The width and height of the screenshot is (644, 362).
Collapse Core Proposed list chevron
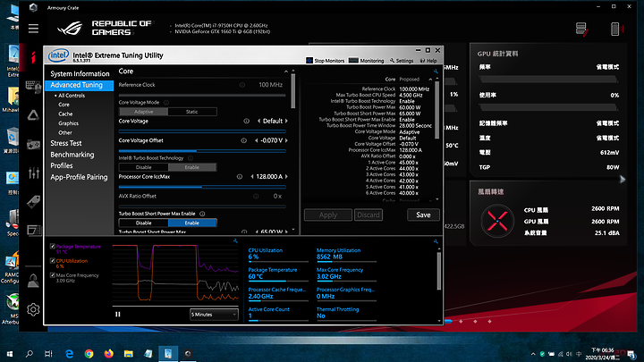(x=430, y=80)
